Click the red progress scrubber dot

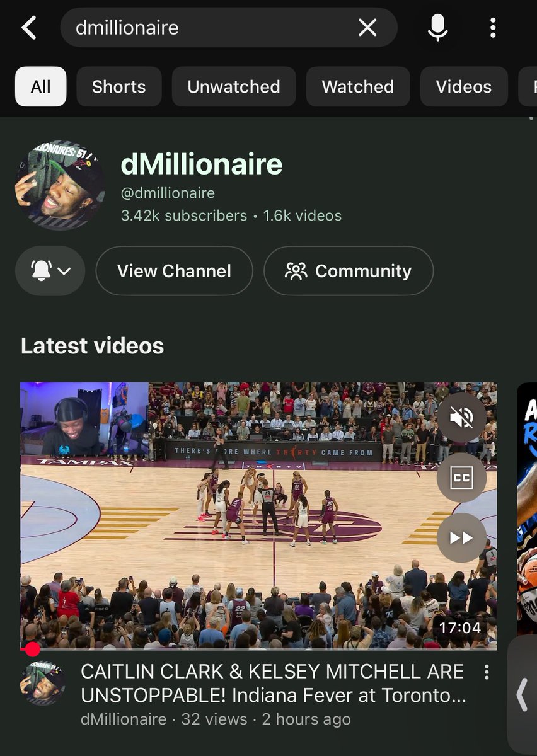32,649
